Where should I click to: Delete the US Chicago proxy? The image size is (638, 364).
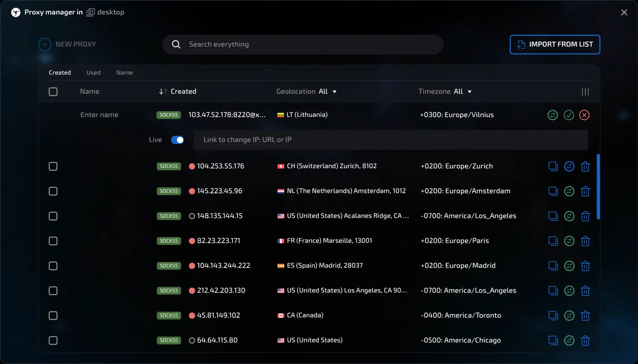586,340
